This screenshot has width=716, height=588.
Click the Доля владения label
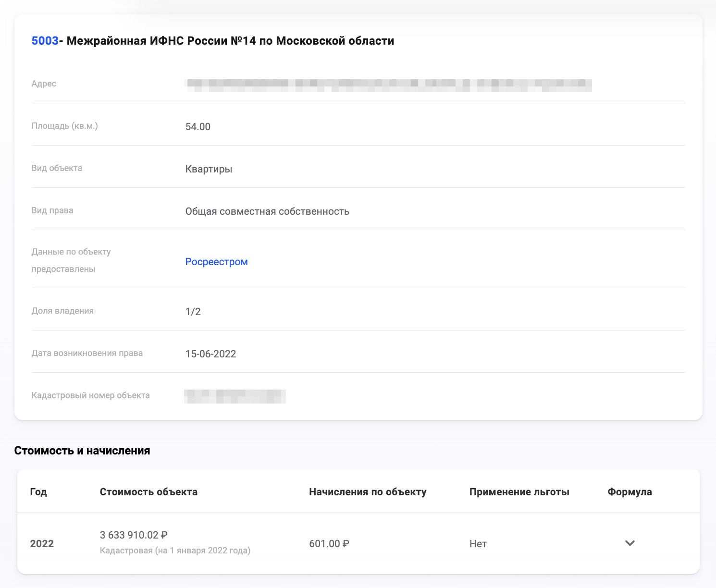[x=62, y=311]
